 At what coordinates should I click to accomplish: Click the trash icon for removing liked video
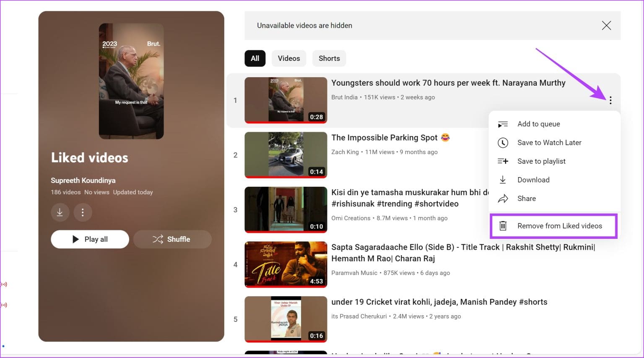point(503,225)
